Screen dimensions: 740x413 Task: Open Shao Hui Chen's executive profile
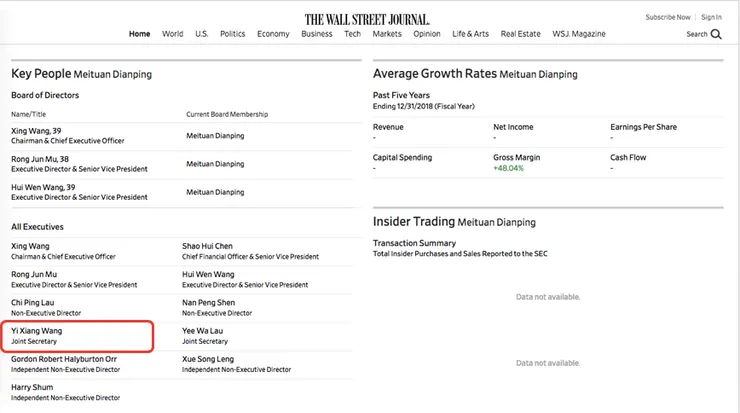207,246
